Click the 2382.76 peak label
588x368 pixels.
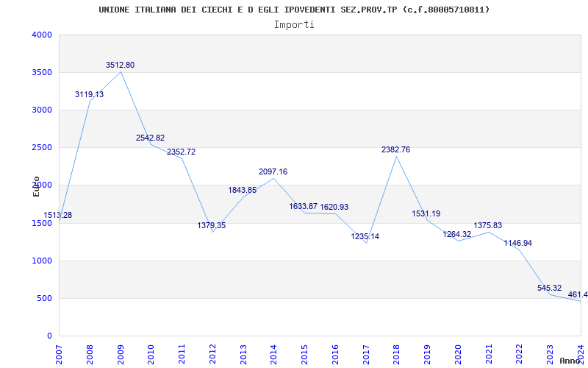pos(396,150)
